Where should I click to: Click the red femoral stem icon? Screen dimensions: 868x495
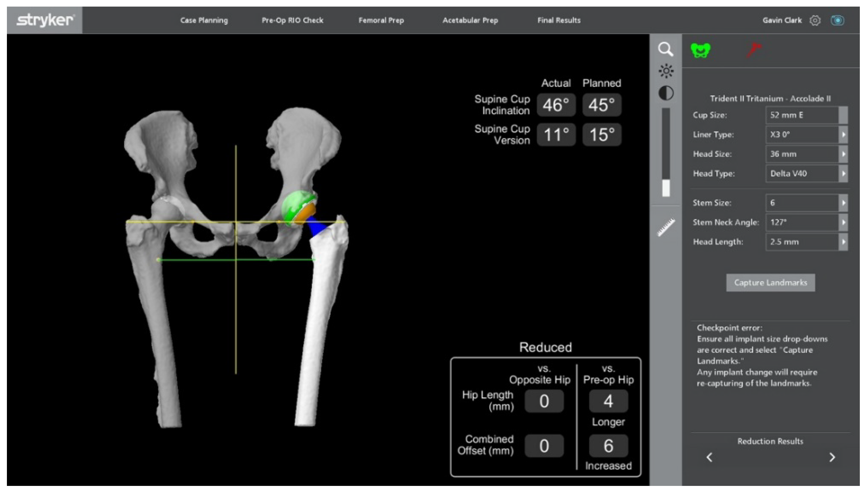(x=754, y=50)
